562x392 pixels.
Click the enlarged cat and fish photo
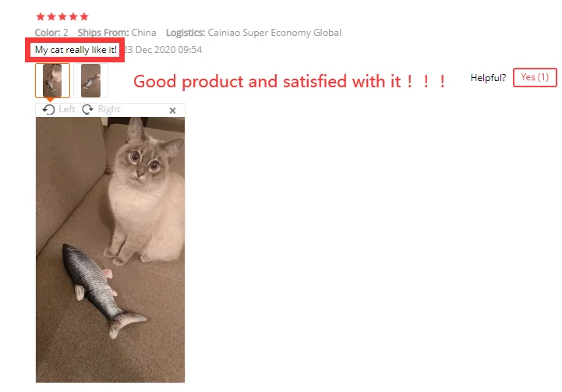pyautogui.click(x=110, y=249)
